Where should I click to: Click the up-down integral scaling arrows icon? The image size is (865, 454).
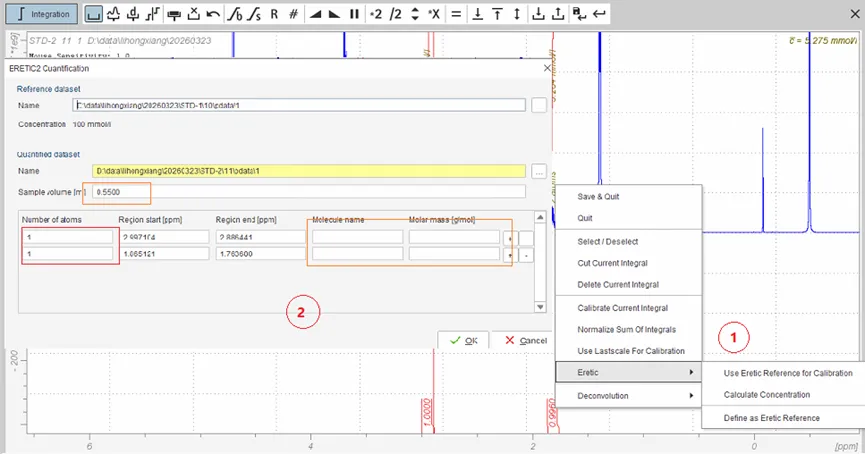415,14
